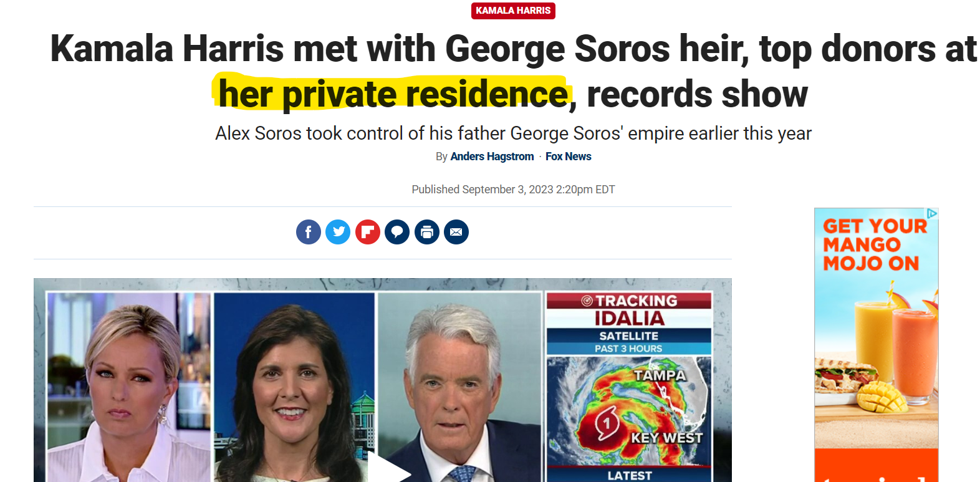Play the news video
This screenshot has width=980, height=482.
[x=389, y=469]
